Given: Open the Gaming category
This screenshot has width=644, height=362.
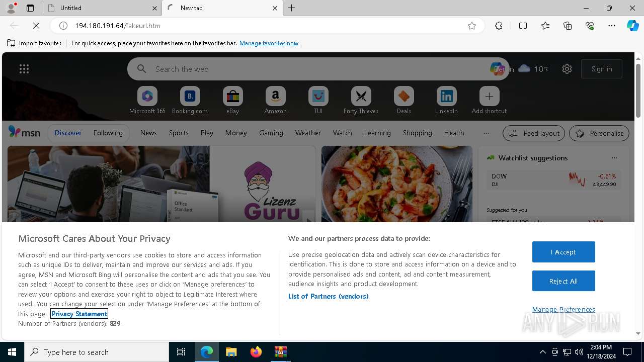Looking at the screenshot, I should point(271,133).
